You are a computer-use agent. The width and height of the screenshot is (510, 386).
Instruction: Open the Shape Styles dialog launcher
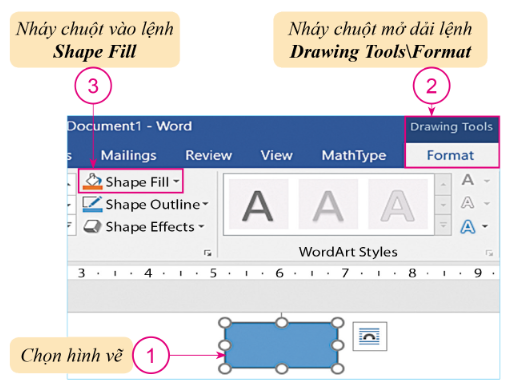click(x=207, y=253)
